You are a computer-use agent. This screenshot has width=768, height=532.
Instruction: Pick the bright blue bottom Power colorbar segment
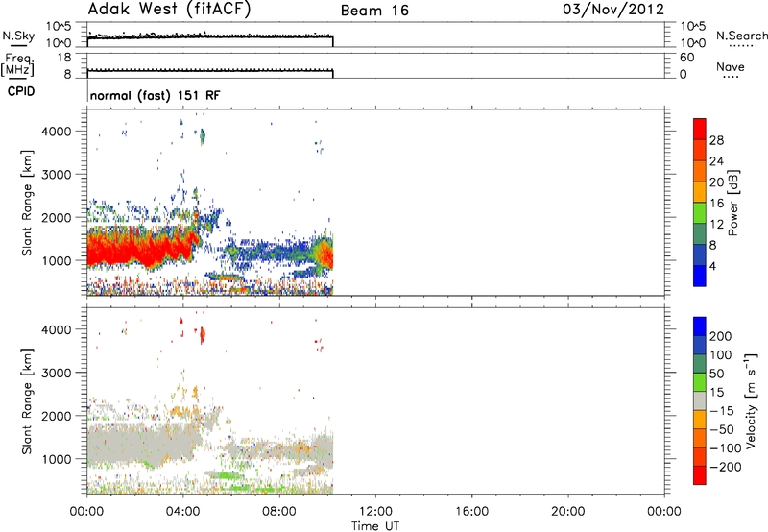click(x=700, y=276)
